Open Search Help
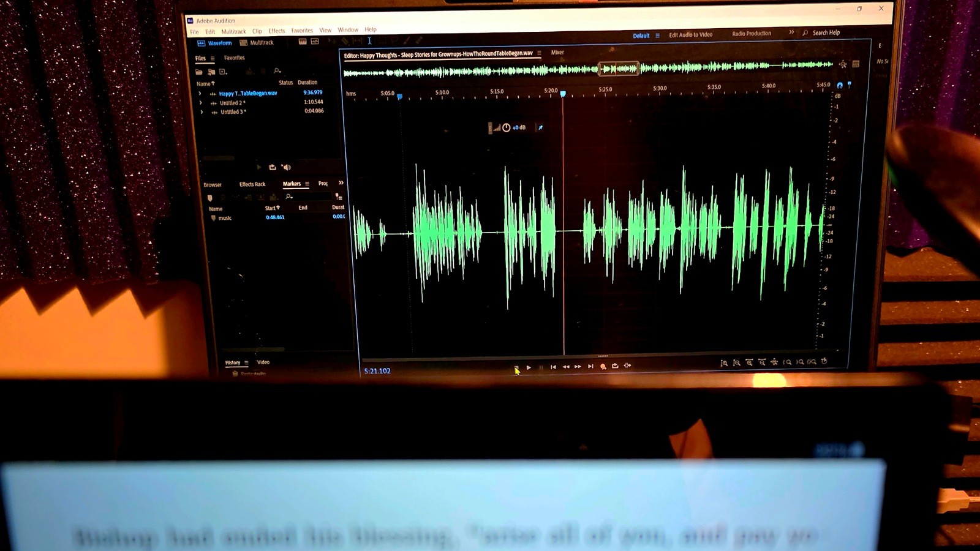Viewport: 980px width, 551px height. pyautogui.click(x=825, y=32)
